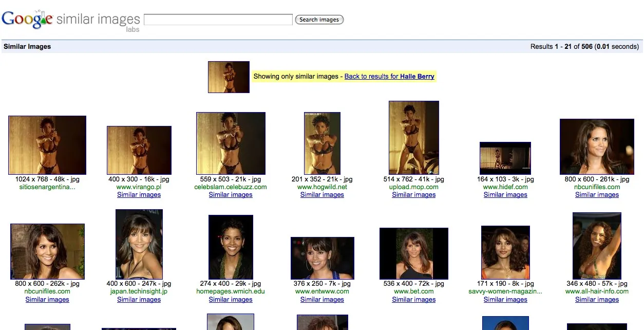Click the www.entwww.com source text

click(322, 291)
